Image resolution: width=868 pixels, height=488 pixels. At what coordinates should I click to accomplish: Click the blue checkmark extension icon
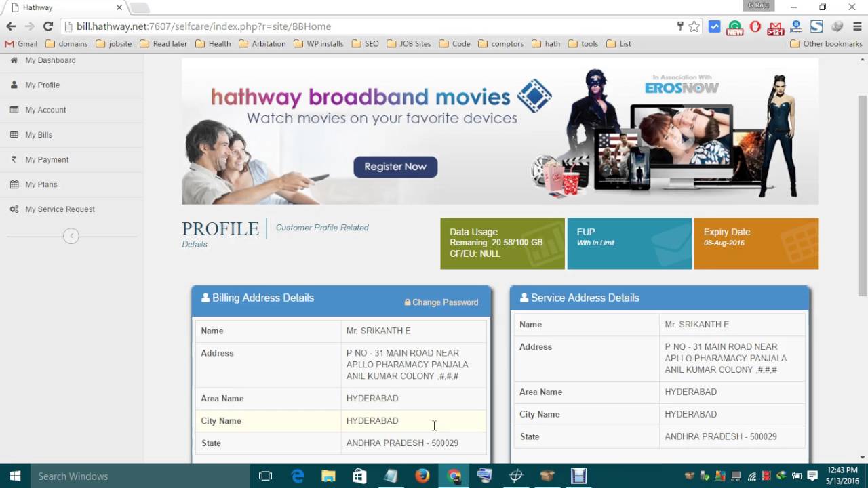click(714, 26)
